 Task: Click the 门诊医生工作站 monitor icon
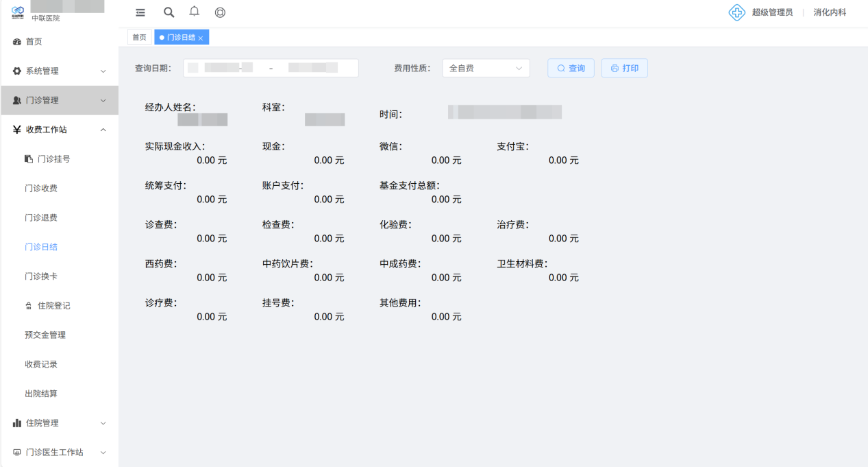[17, 453]
